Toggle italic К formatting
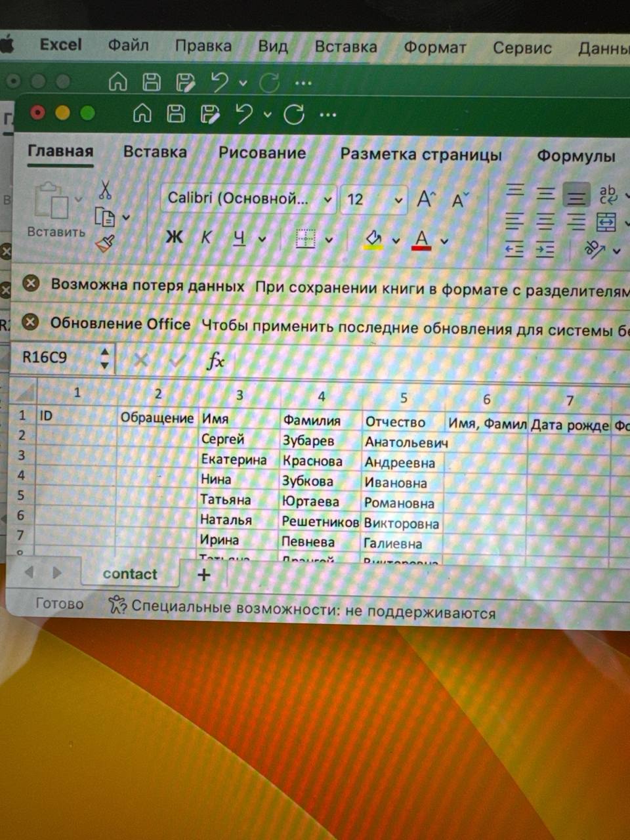 tap(207, 238)
